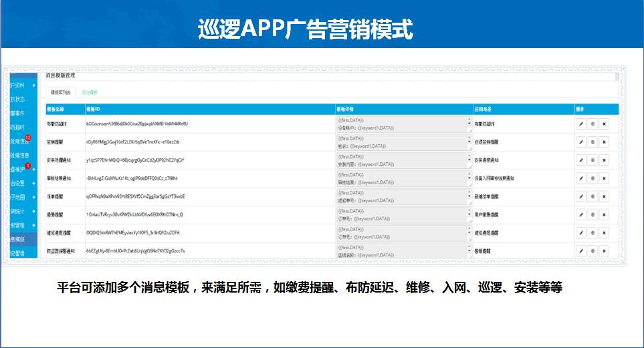Open the 机状态 sidebar menu item
The width and height of the screenshot is (644, 348).
pos(18,100)
